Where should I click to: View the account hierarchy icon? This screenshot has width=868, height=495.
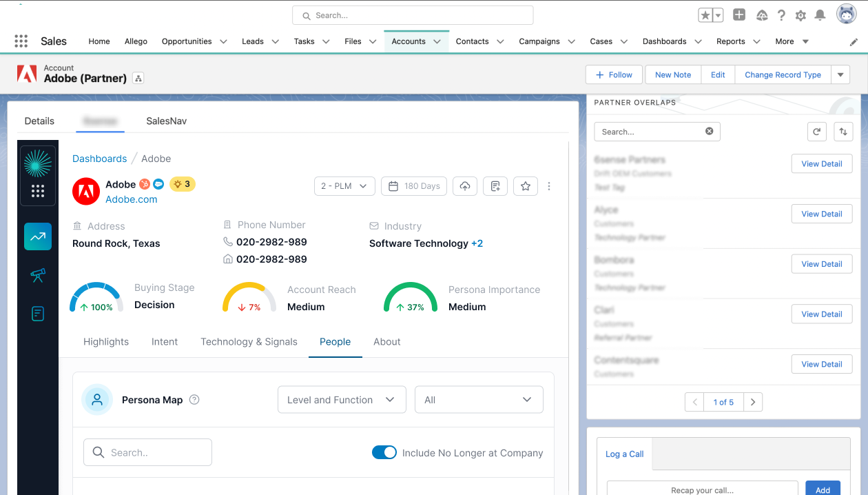pyautogui.click(x=138, y=79)
